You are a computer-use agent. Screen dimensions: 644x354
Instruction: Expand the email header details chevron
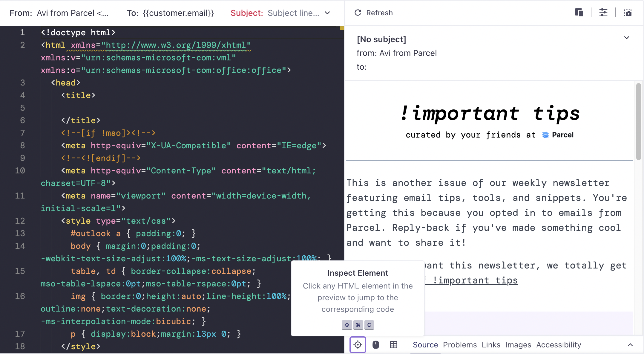[627, 38]
